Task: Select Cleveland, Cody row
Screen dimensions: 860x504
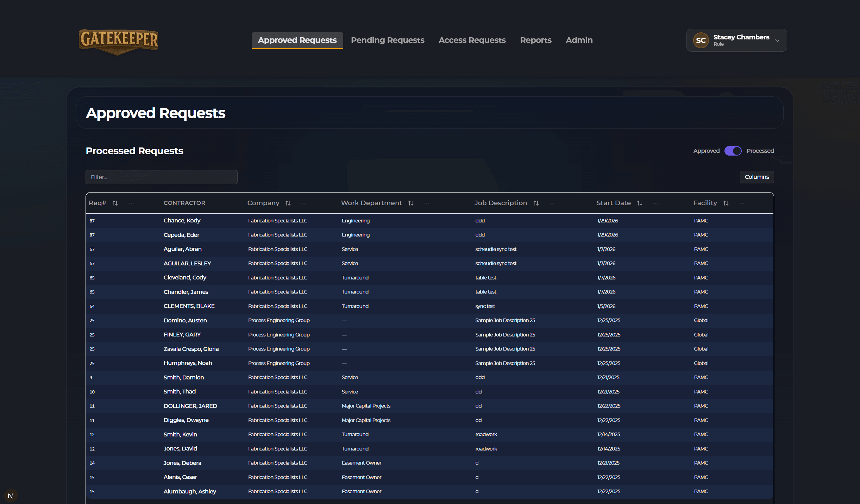Action: tap(429, 278)
